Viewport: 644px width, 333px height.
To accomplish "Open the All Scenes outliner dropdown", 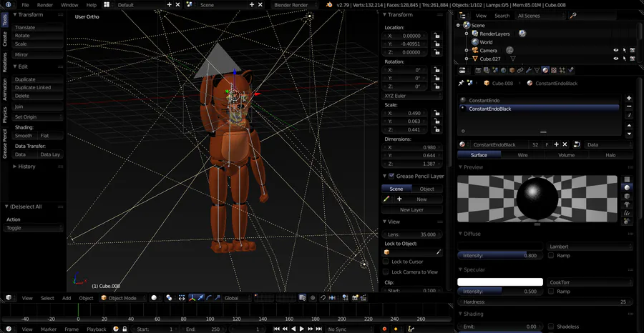I will pos(539,16).
